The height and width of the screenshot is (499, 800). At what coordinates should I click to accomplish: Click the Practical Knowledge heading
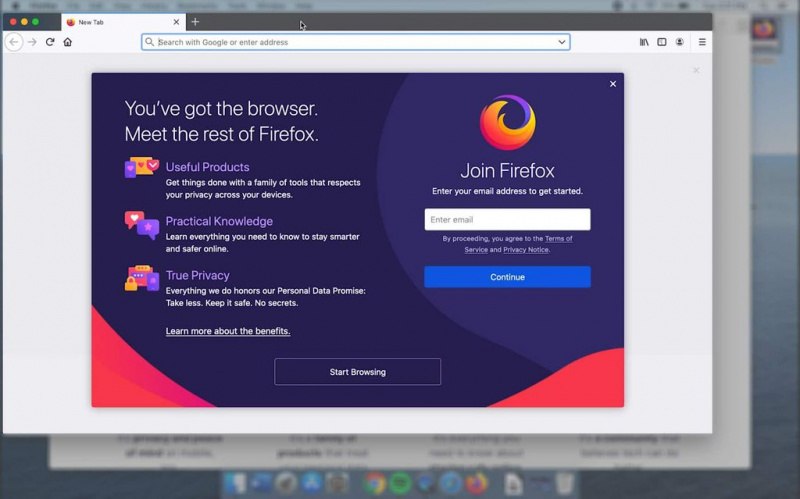pos(219,221)
